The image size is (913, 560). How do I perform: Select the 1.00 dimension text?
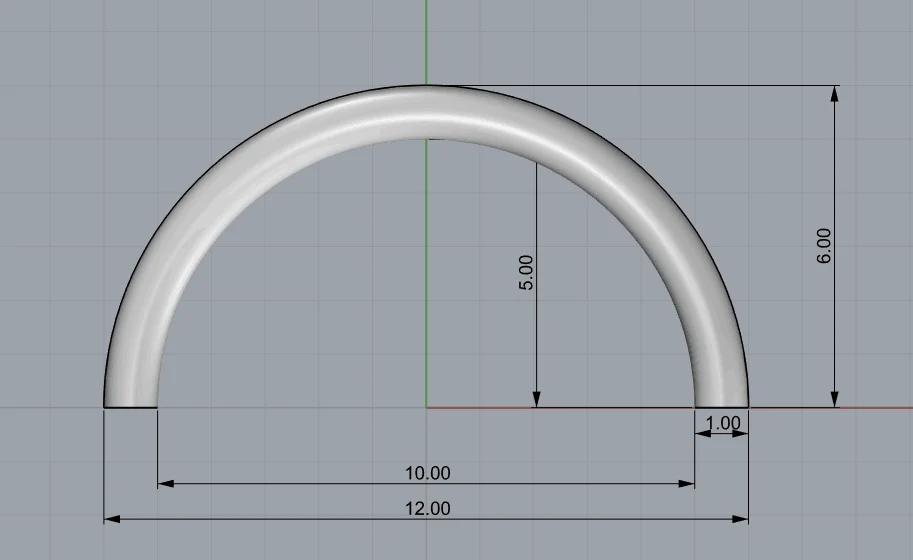point(723,423)
